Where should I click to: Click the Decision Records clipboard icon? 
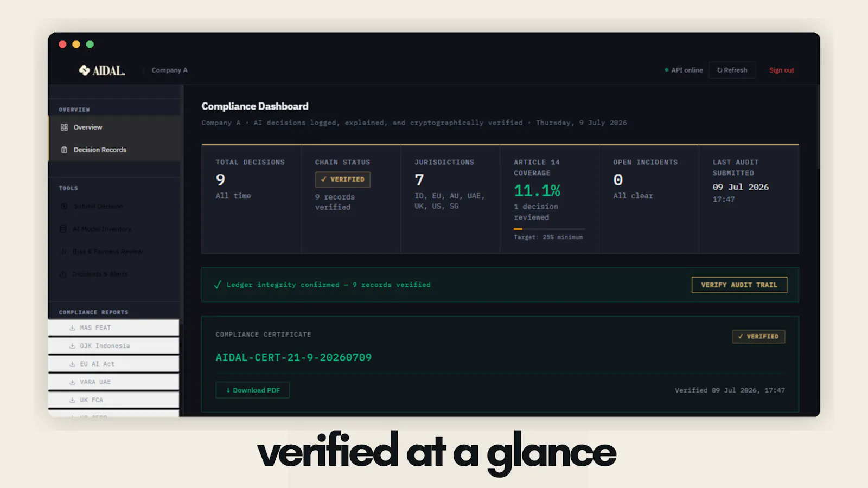pyautogui.click(x=64, y=150)
